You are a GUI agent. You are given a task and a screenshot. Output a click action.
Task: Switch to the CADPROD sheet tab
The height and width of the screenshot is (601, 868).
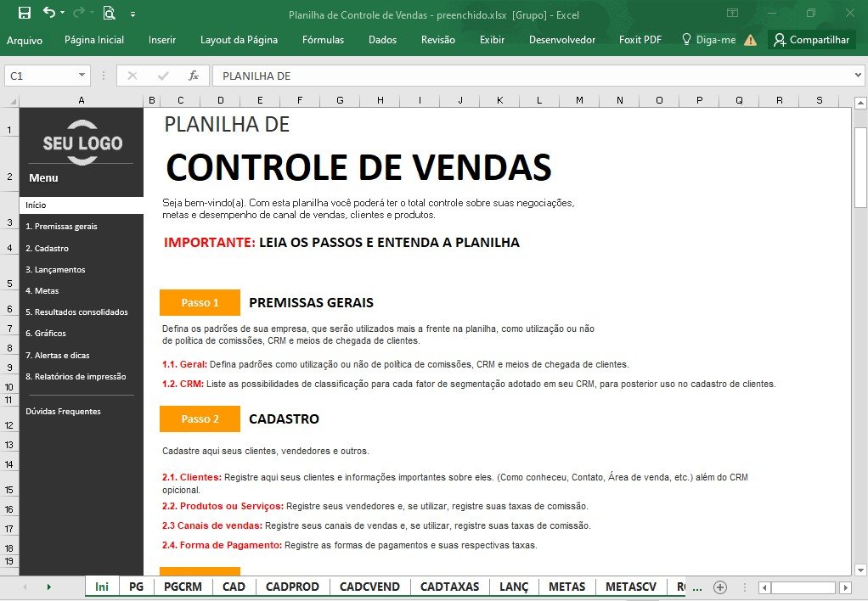[x=292, y=587]
